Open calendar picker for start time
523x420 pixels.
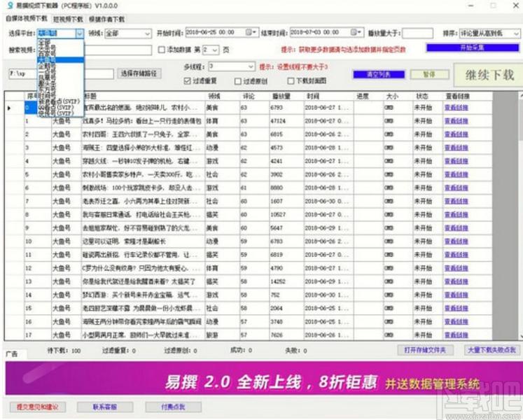tap(248, 32)
